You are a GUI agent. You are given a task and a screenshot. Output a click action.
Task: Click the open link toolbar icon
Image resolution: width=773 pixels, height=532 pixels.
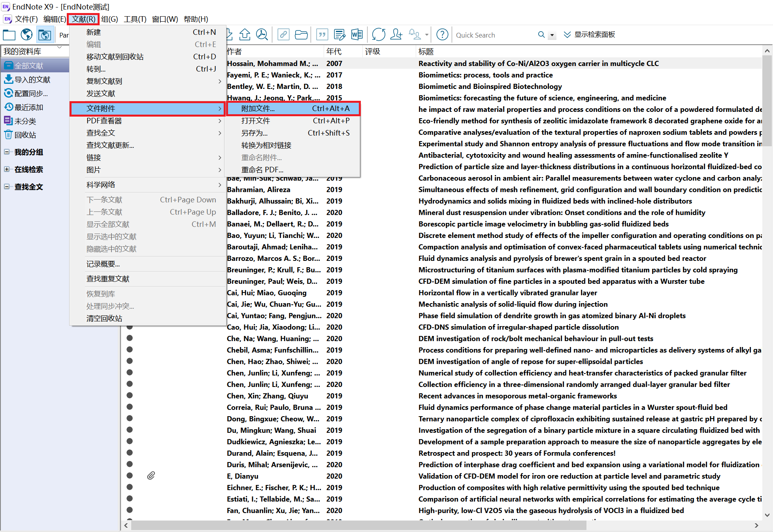[x=283, y=35]
